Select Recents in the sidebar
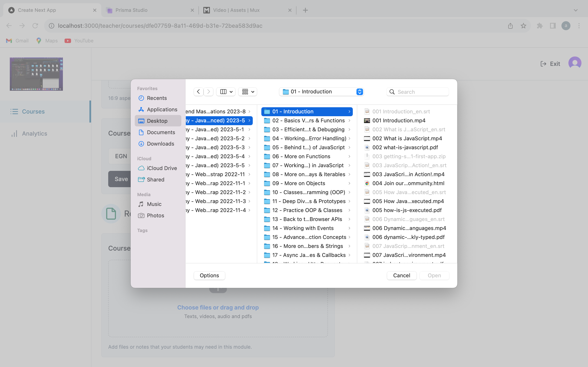The image size is (588, 367). tap(157, 98)
